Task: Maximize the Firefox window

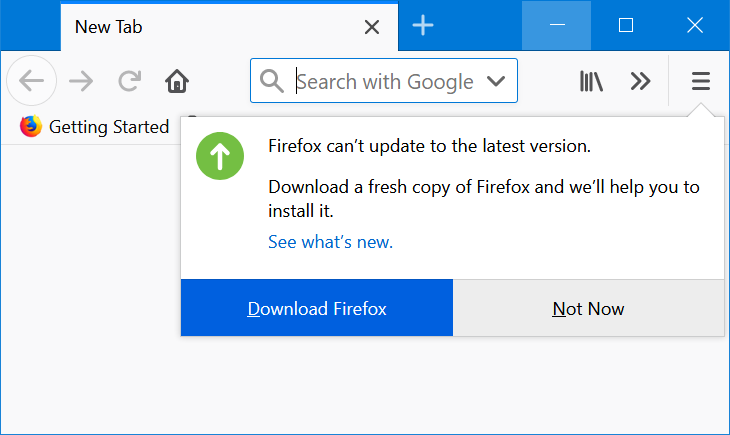Action: pos(626,25)
